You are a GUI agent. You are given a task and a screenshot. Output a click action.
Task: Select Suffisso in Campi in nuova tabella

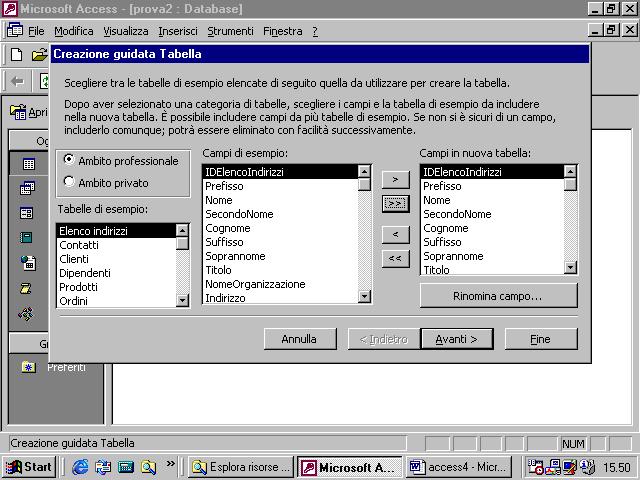(x=492, y=242)
